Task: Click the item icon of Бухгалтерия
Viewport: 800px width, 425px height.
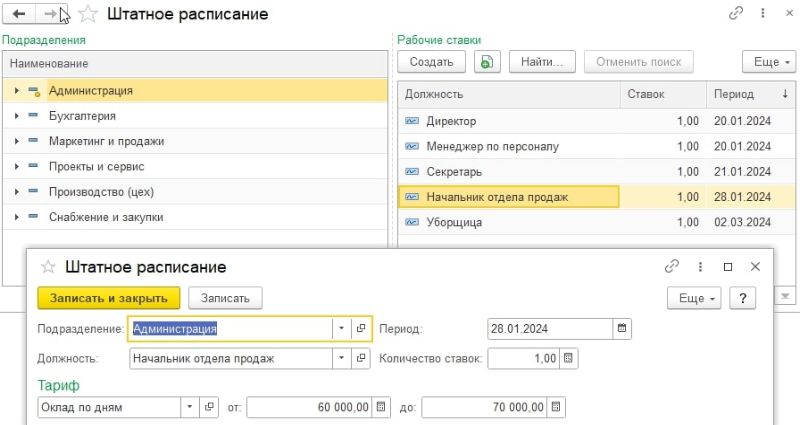Action: point(33,116)
